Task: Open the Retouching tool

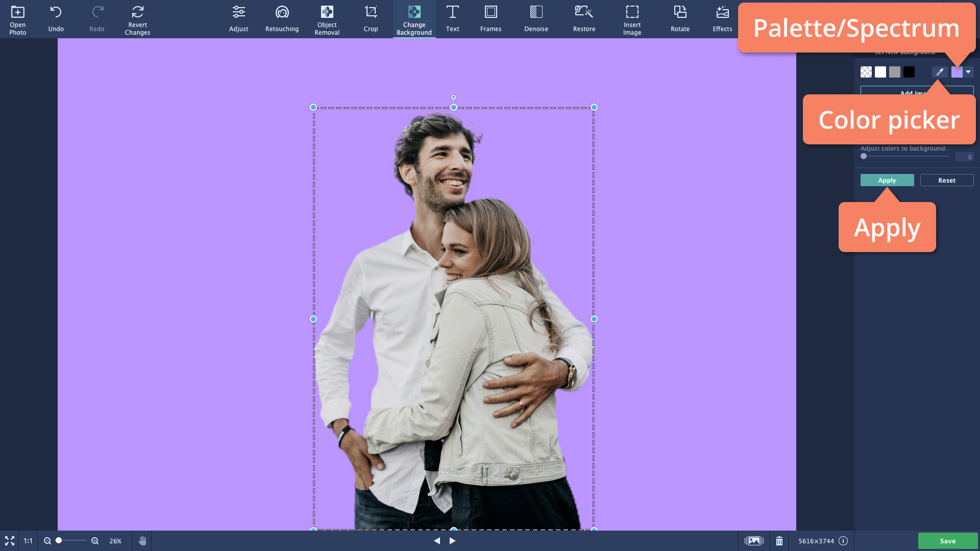Action: pos(282,19)
